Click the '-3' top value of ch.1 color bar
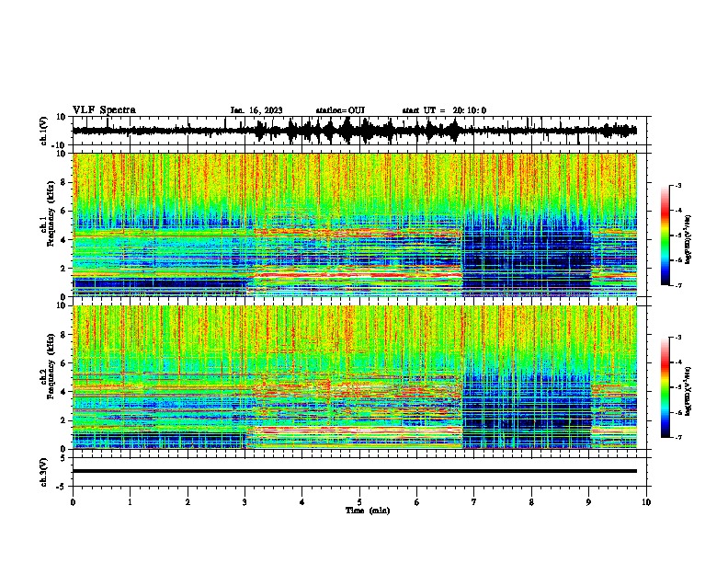This screenshot has width=728, height=563. coord(677,185)
